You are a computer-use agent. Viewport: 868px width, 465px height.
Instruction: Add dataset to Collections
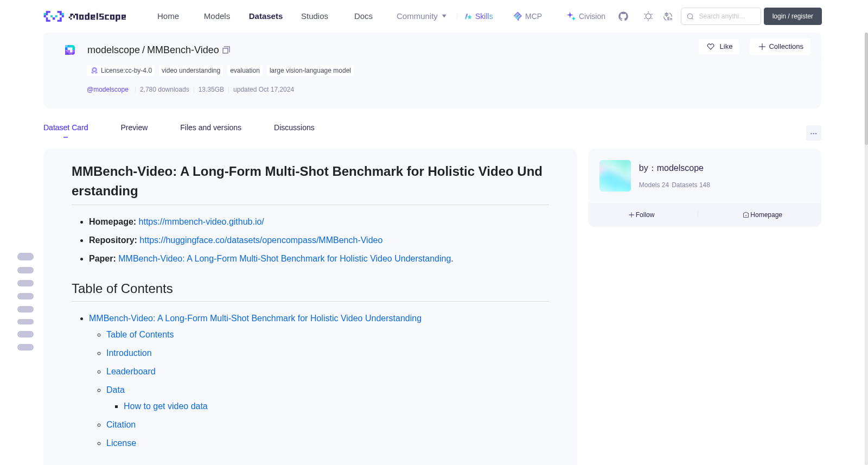point(780,47)
